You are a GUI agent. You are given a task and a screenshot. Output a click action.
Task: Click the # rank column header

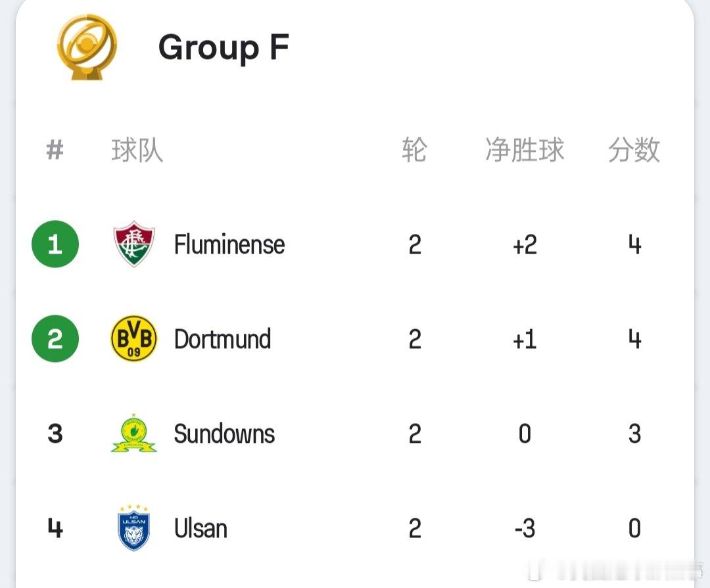55,150
